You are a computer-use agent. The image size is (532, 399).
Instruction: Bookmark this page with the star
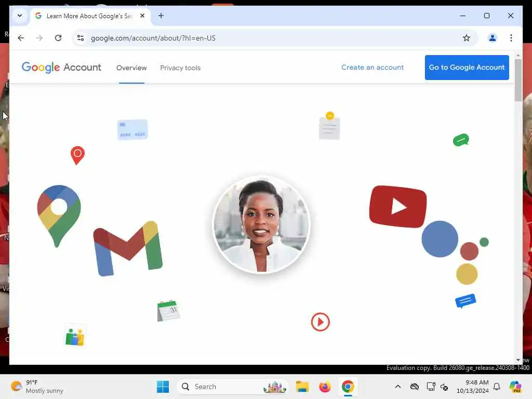tap(467, 38)
